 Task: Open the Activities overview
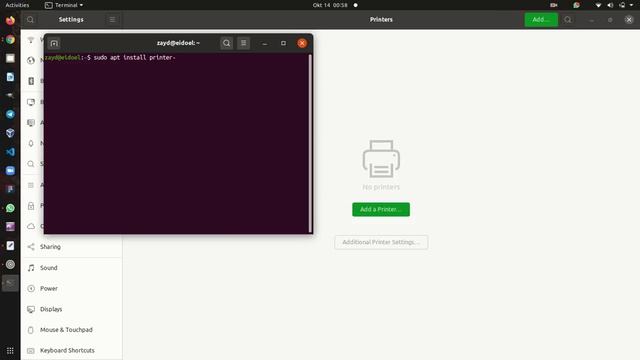pyautogui.click(x=17, y=5)
